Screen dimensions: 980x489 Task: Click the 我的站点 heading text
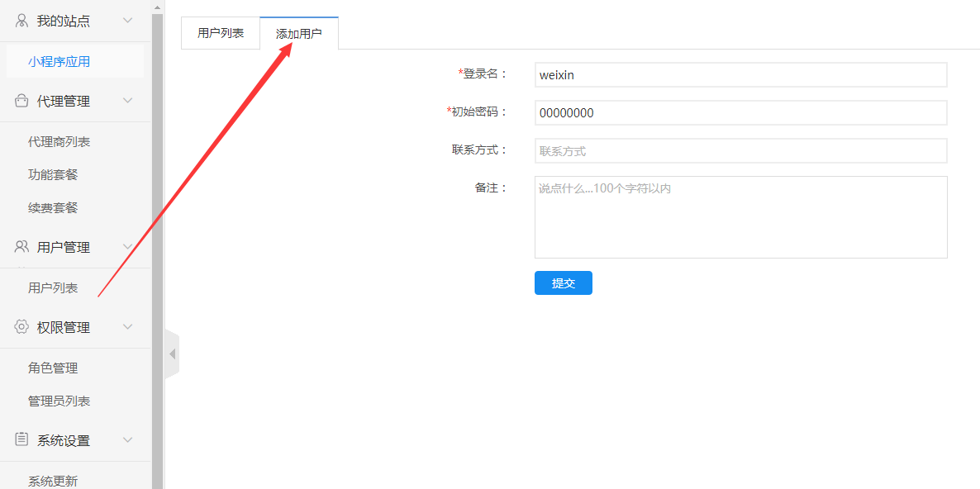pos(63,21)
